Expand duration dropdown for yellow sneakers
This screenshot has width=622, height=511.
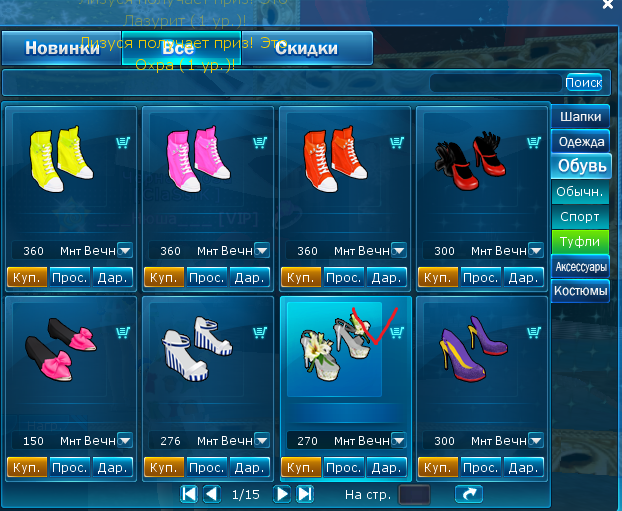[125, 251]
